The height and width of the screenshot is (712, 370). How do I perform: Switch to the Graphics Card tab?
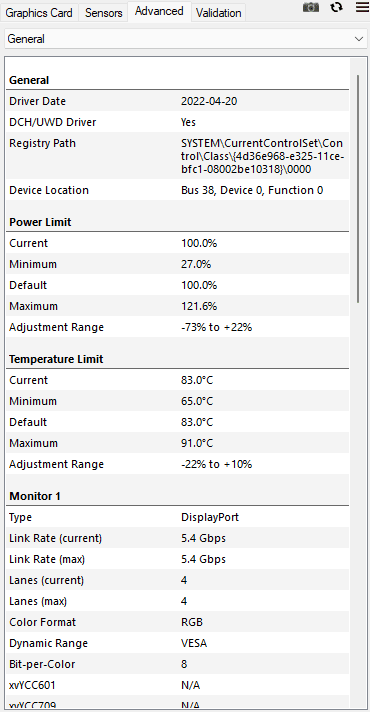point(39,13)
